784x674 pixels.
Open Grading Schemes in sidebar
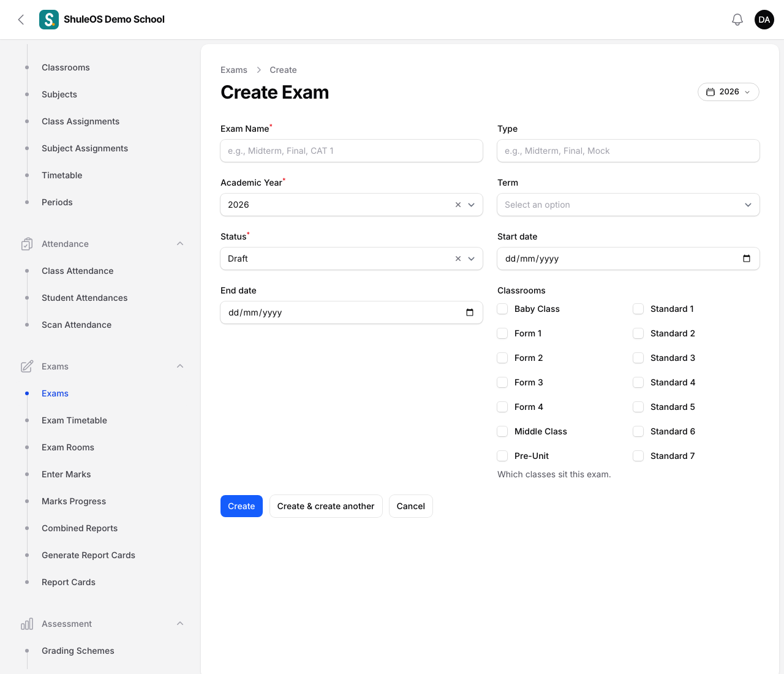click(78, 651)
